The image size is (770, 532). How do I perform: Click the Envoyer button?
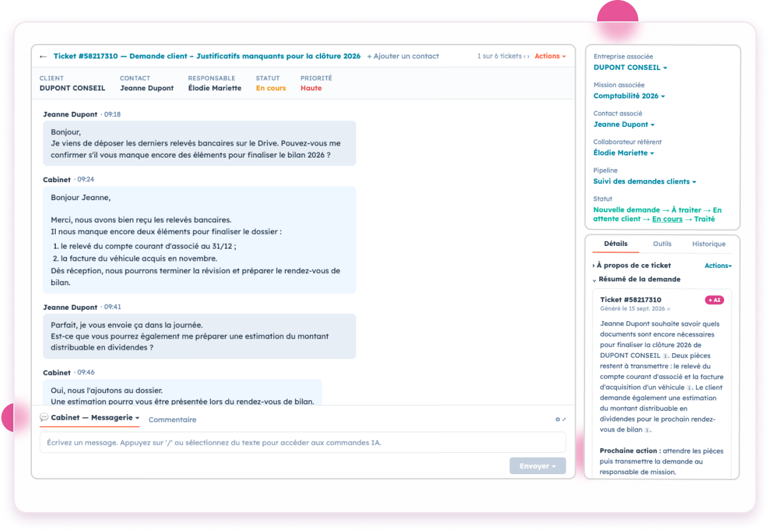click(x=538, y=466)
